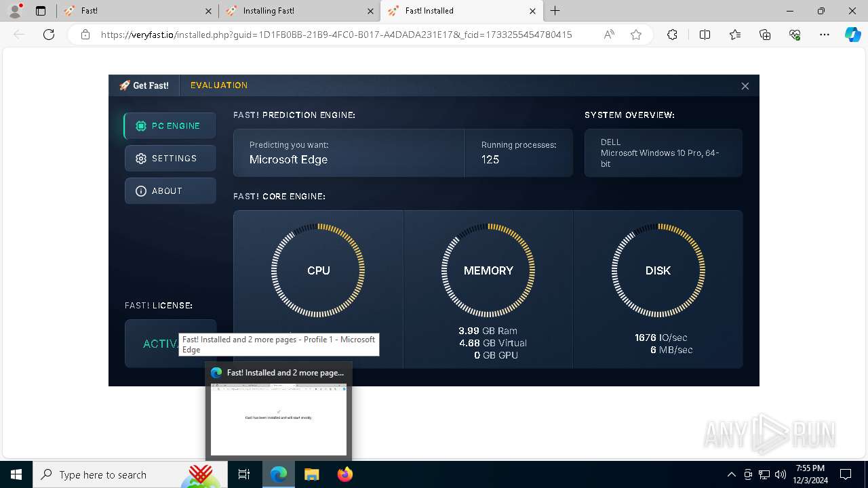
Task: Click the Activate license button
Action: point(170,344)
